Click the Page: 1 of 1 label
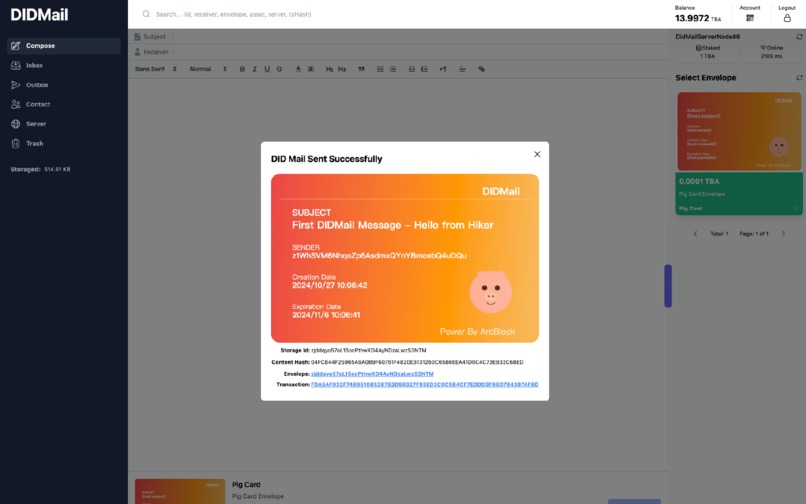Image resolution: width=806 pixels, height=504 pixels. point(754,233)
